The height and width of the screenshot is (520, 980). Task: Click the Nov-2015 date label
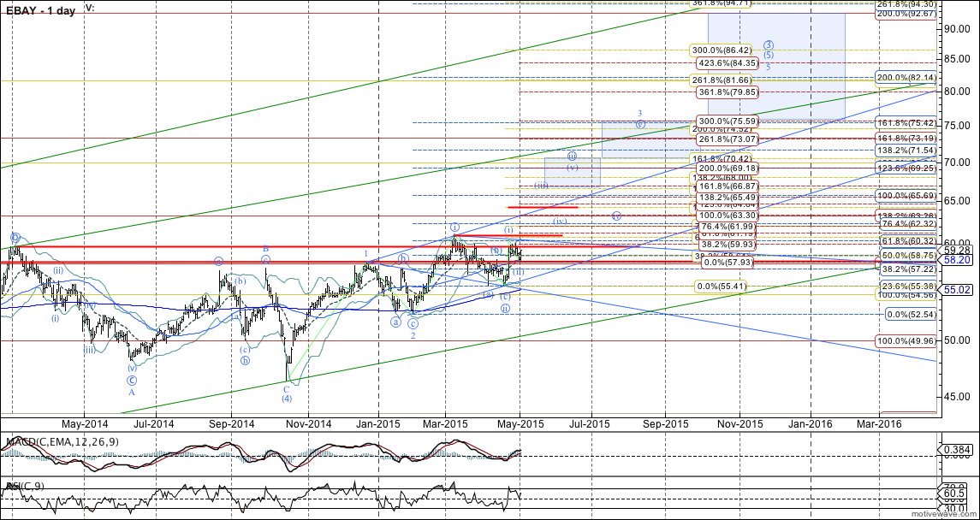point(739,422)
